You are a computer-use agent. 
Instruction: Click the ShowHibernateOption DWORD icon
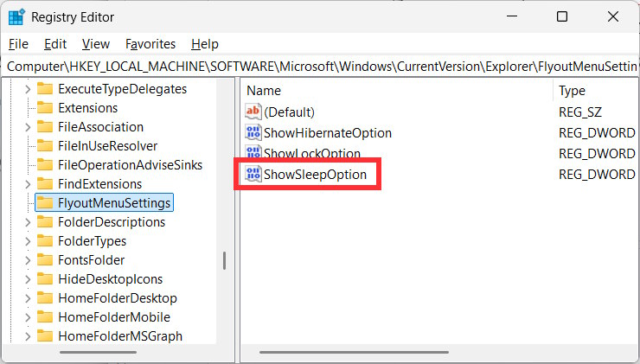click(253, 132)
